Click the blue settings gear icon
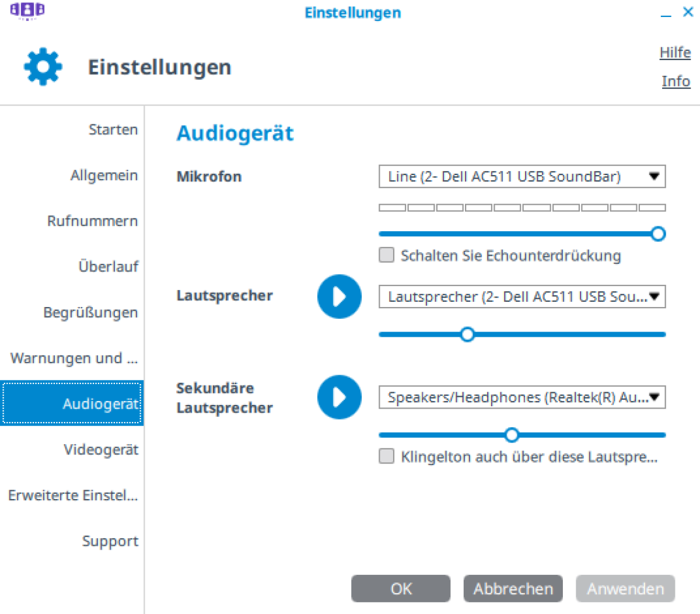Screen dimensions: 700x614 tap(43, 67)
